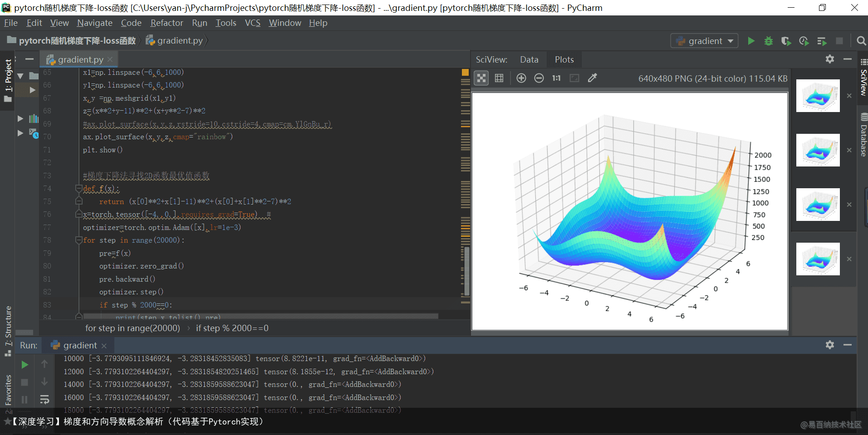This screenshot has width=868, height=435.
Task: Run gradient with coverage
Action: click(786, 41)
